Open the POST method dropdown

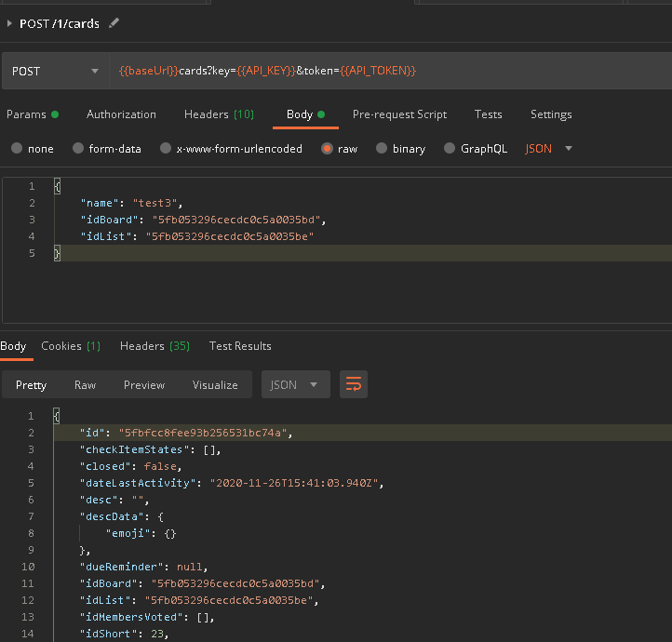click(55, 71)
